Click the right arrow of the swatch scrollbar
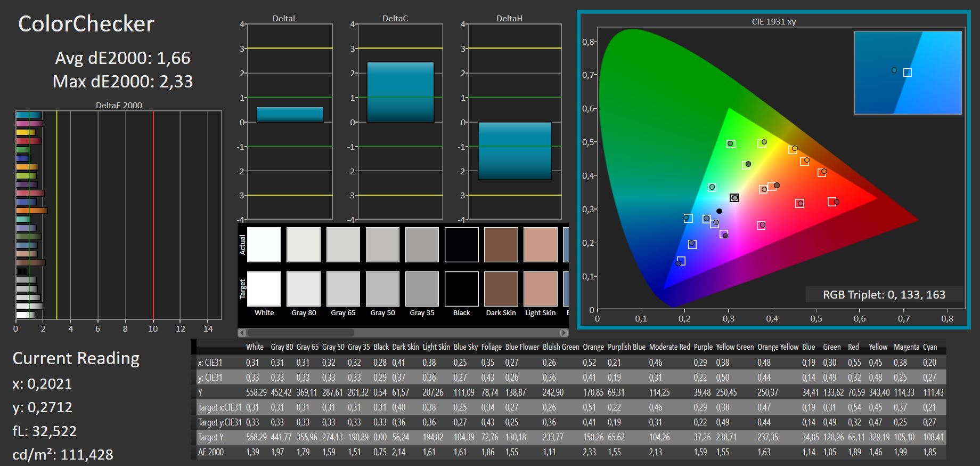This screenshot has width=980, height=466. pos(564,333)
